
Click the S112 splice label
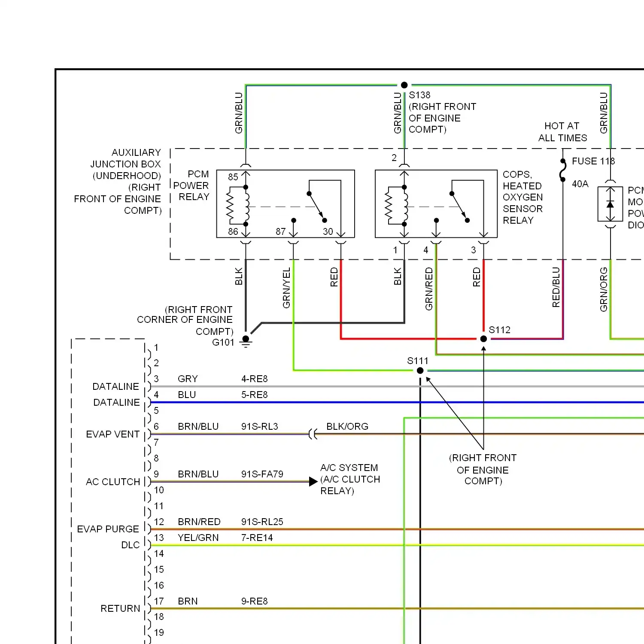(500, 330)
